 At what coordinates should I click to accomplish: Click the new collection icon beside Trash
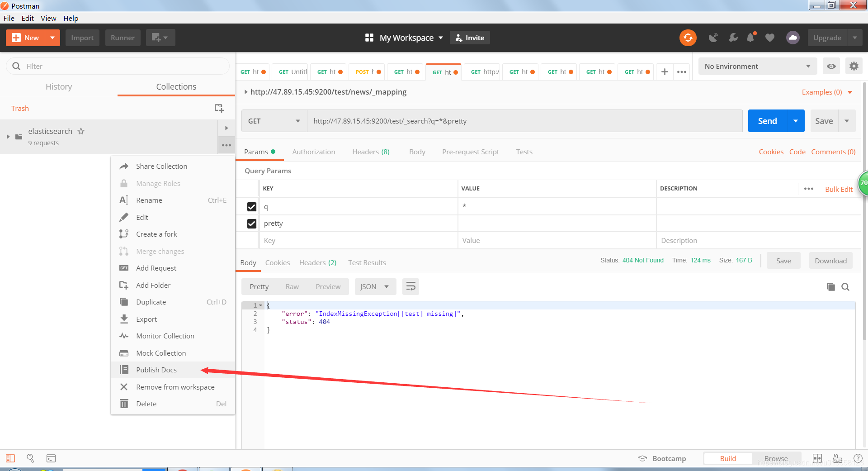[219, 108]
